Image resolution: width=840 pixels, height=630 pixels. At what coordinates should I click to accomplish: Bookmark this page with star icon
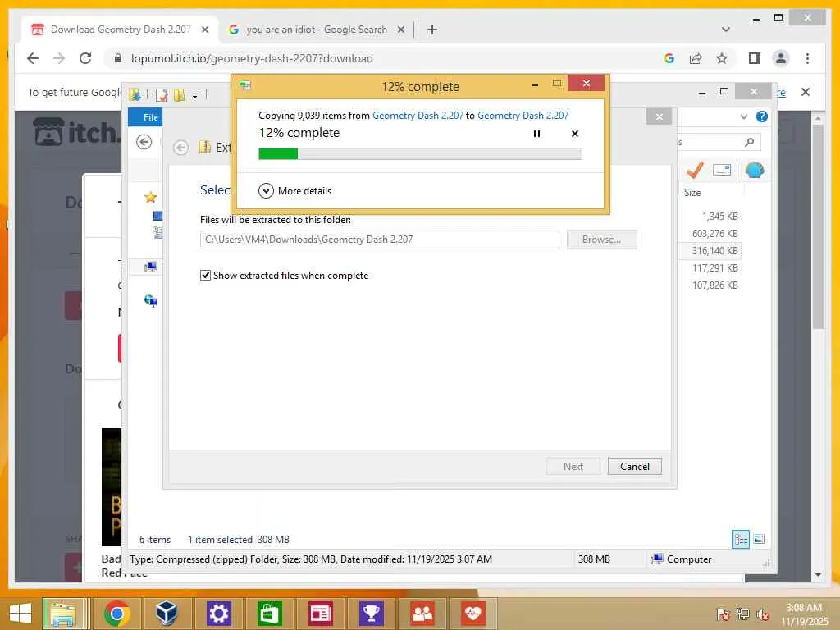[722, 58]
